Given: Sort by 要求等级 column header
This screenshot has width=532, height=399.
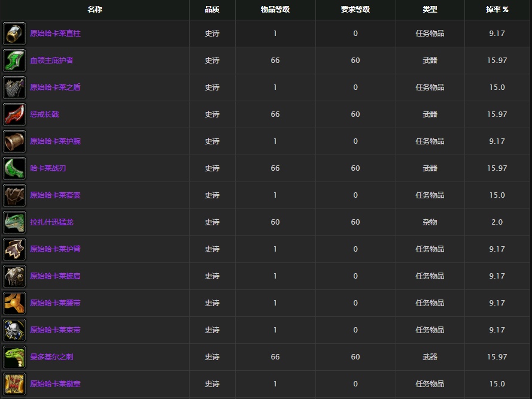Looking at the screenshot, I should point(355,10).
